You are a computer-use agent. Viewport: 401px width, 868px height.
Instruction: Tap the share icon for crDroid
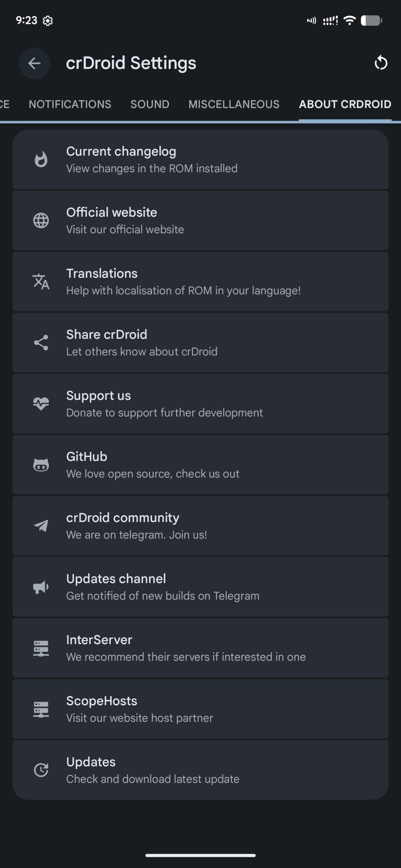(41, 343)
